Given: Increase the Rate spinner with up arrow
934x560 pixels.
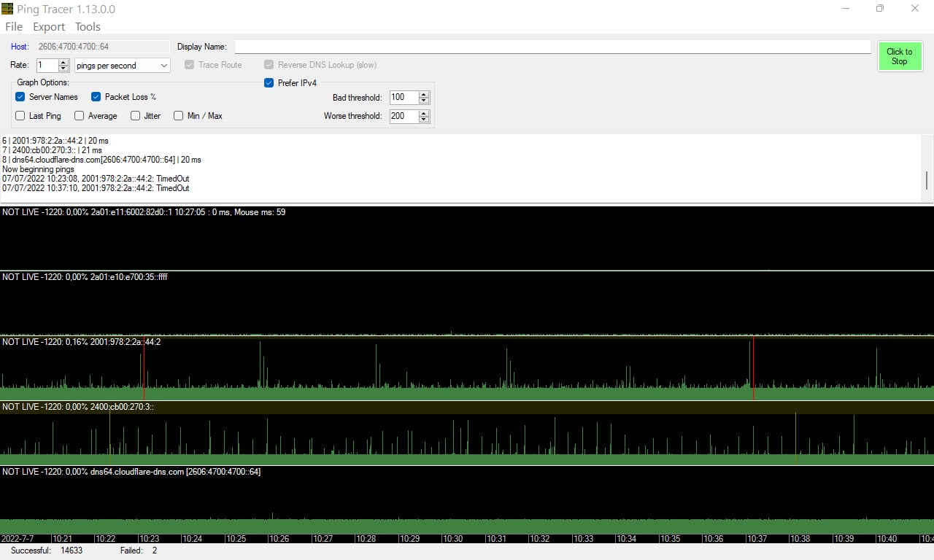Looking at the screenshot, I should coord(63,62).
